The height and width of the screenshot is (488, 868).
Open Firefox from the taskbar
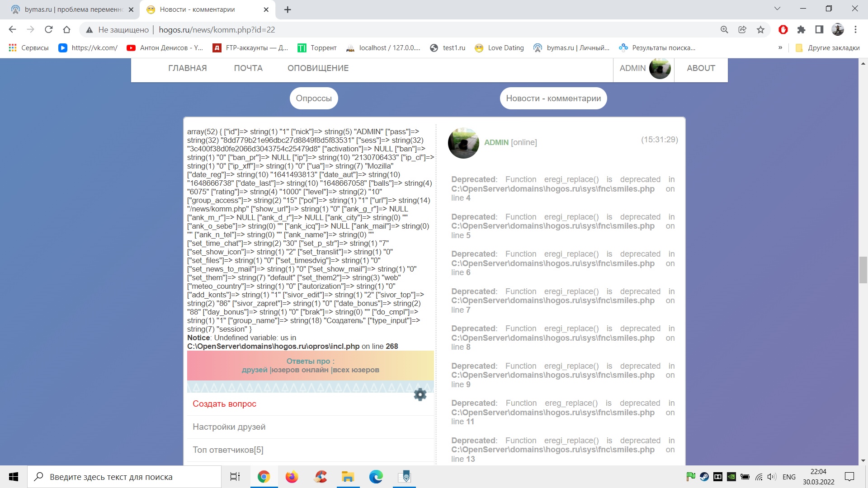click(292, 477)
